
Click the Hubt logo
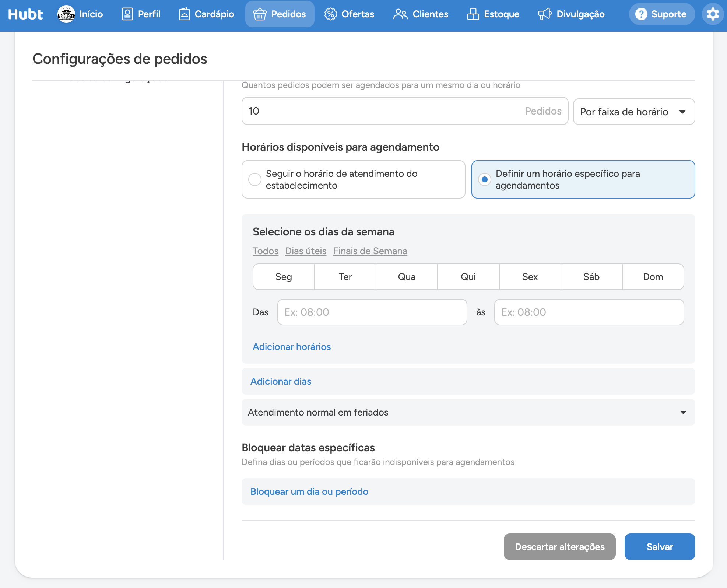click(25, 14)
